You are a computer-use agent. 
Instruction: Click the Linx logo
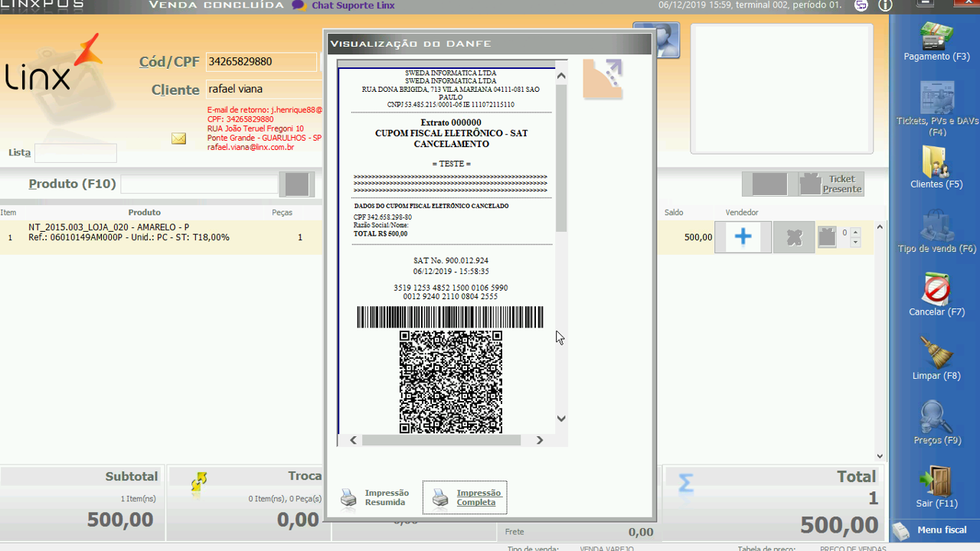point(54,64)
